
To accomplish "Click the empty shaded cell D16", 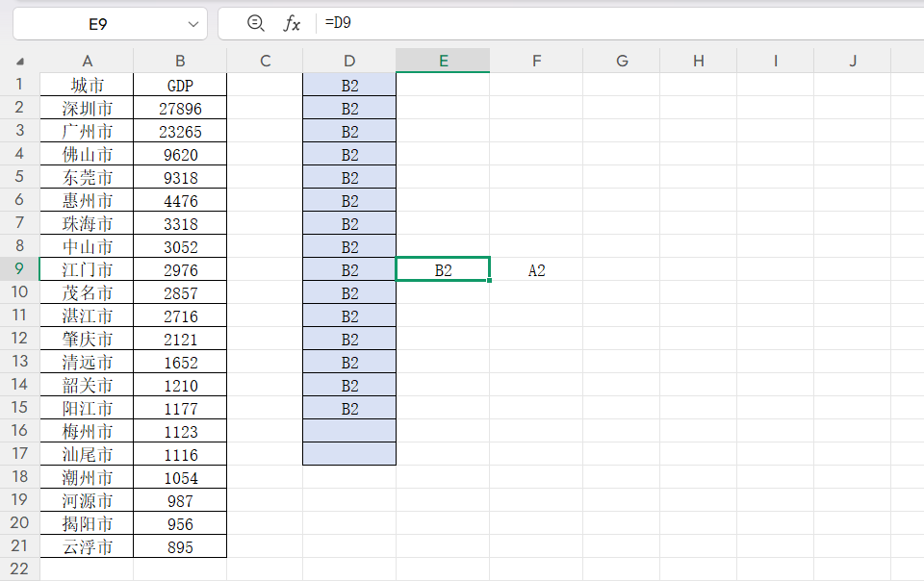I will 349,431.
